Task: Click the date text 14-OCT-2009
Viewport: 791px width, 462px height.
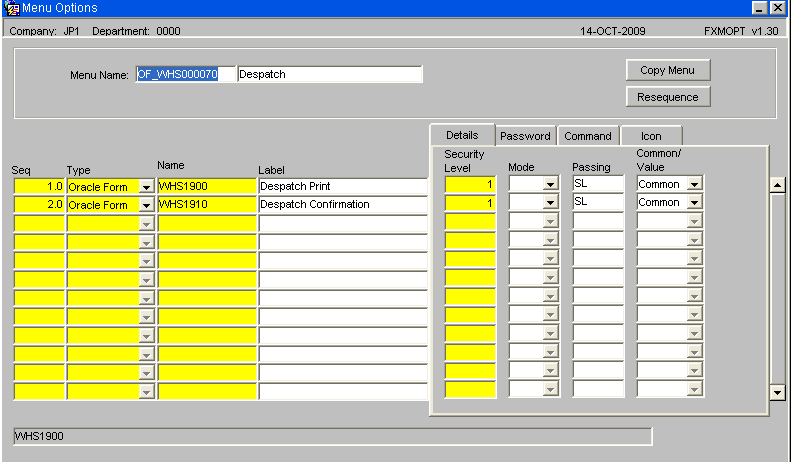Action: (612, 31)
